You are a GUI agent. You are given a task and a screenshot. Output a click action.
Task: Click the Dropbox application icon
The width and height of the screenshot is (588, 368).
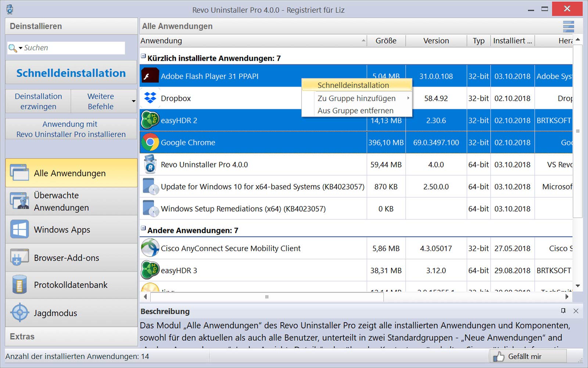click(x=150, y=98)
